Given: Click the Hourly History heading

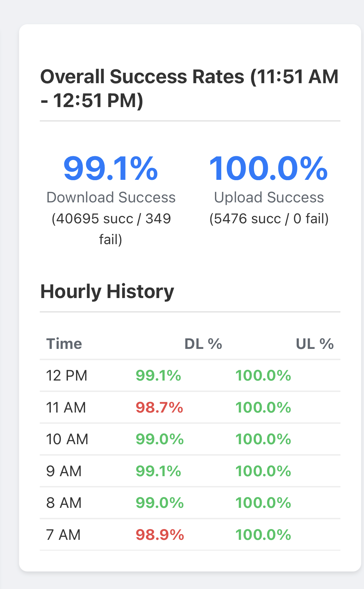Looking at the screenshot, I should click(x=107, y=291).
